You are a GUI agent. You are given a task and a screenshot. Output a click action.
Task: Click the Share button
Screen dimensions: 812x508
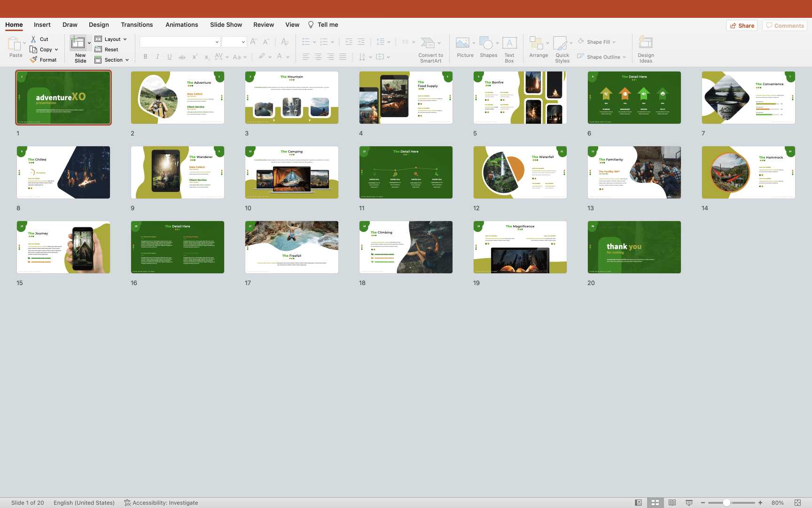[742, 25]
